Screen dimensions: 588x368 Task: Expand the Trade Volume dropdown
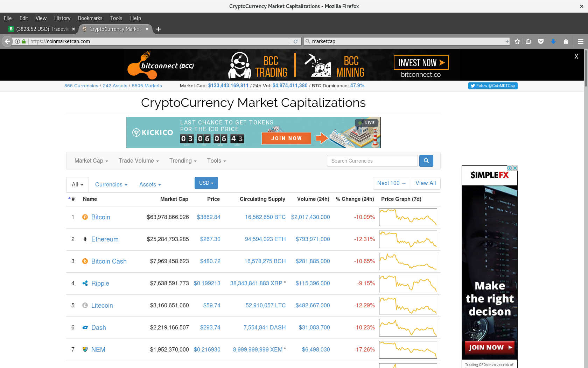click(x=139, y=161)
